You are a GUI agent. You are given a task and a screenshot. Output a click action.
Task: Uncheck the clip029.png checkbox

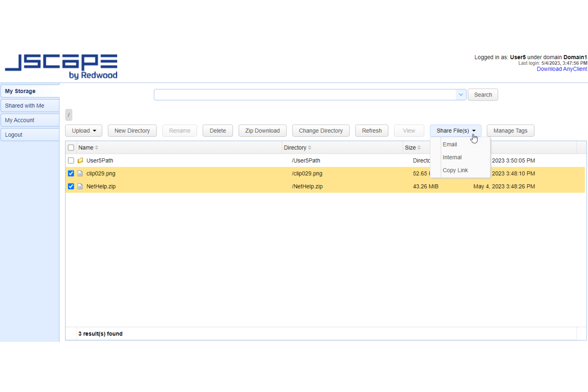pos(71,173)
